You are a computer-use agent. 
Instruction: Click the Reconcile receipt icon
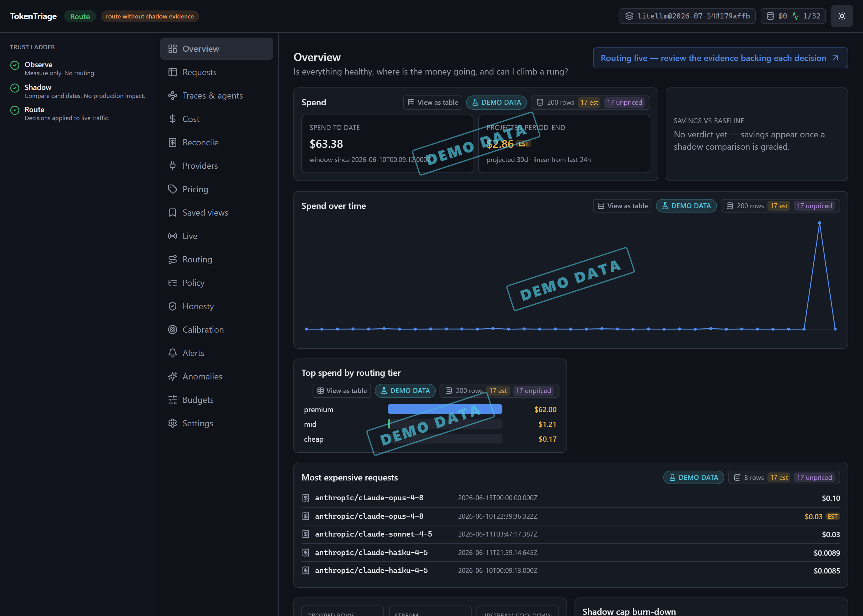click(172, 142)
